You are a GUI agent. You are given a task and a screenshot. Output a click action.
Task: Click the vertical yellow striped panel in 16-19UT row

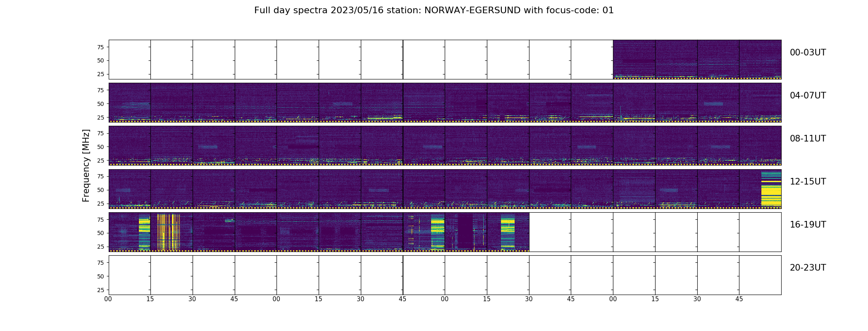click(172, 232)
